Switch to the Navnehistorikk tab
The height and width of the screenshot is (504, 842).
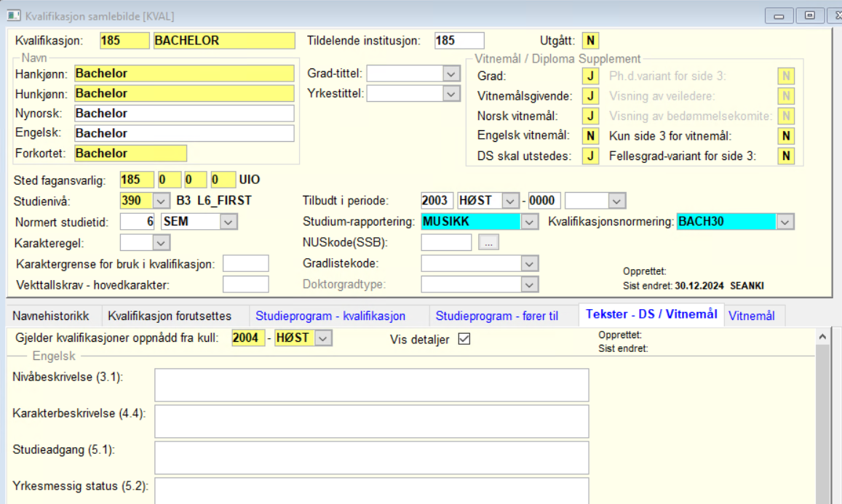[x=51, y=316]
